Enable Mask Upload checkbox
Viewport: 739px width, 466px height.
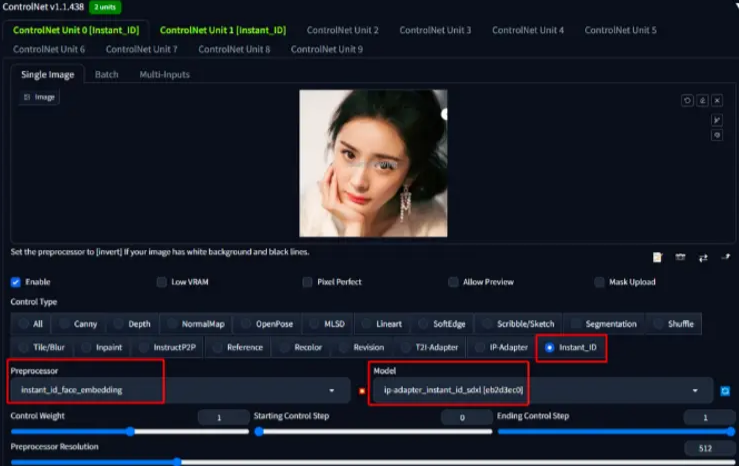[x=599, y=282]
